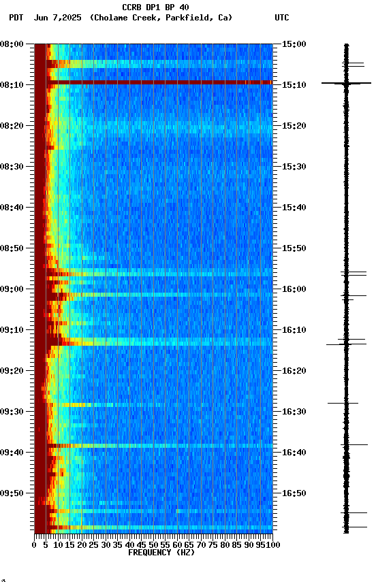Image resolution: width=376 pixels, height=588 pixels.
Task: Click the 15:20 UTC time label
Action: pyautogui.click(x=294, y=126)
